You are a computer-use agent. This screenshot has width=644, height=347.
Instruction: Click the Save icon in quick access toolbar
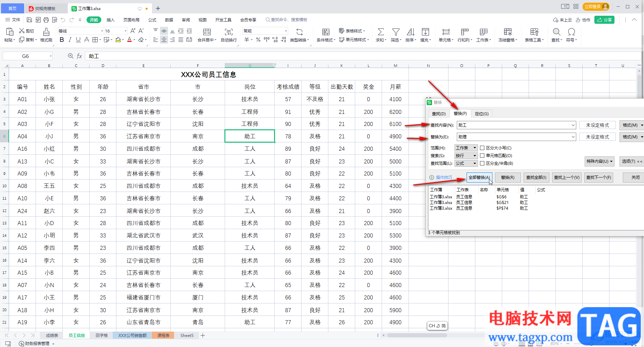click(x=29, y=20)
